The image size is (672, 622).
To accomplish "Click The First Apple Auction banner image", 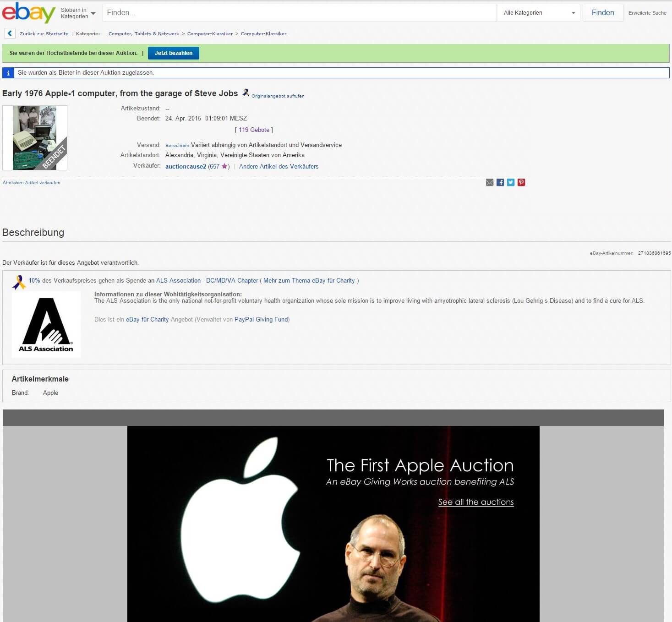I will [333, 524].
